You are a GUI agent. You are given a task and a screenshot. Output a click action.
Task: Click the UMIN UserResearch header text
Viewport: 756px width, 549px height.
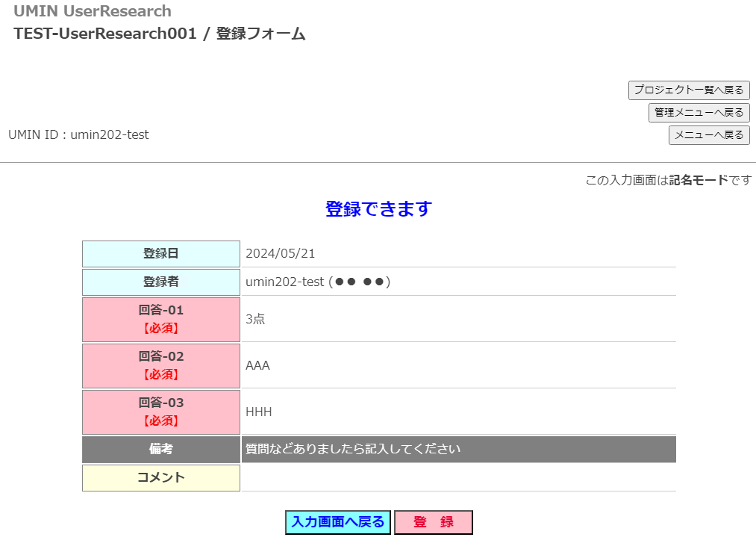tap(93, 11)
